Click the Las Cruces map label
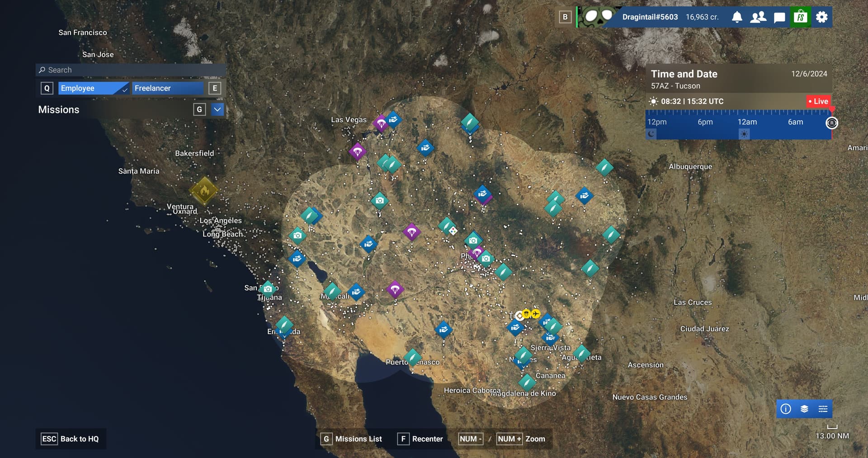The image size is (868, 458). click(693, 302)
